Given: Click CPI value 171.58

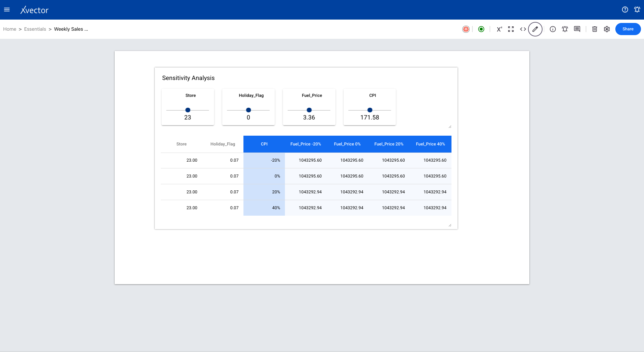Looking at the screenshot, I should click(370, 117).
